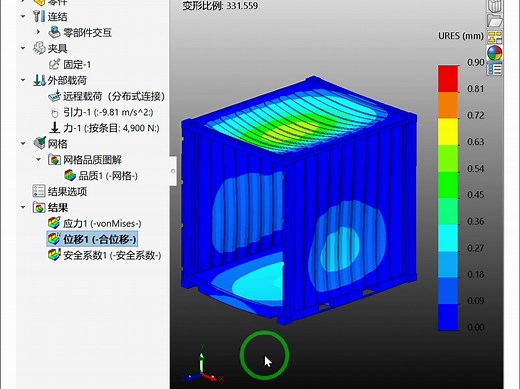Viewport: 520px width, 389px height.
Task: Select the 远程载荷 remote load icon
Action: 54,96
